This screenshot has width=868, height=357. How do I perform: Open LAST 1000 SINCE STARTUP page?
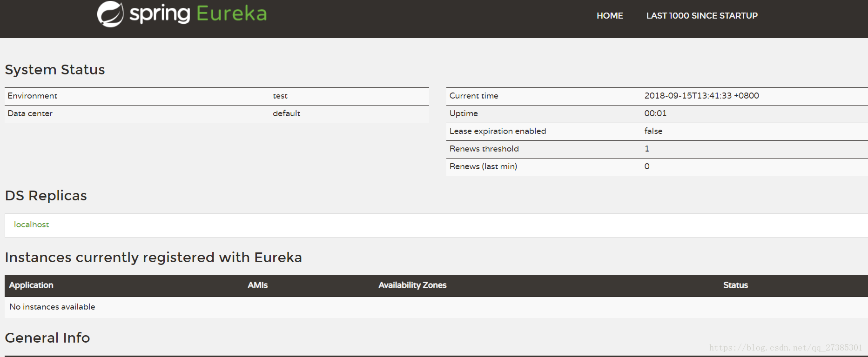(702, 16)
